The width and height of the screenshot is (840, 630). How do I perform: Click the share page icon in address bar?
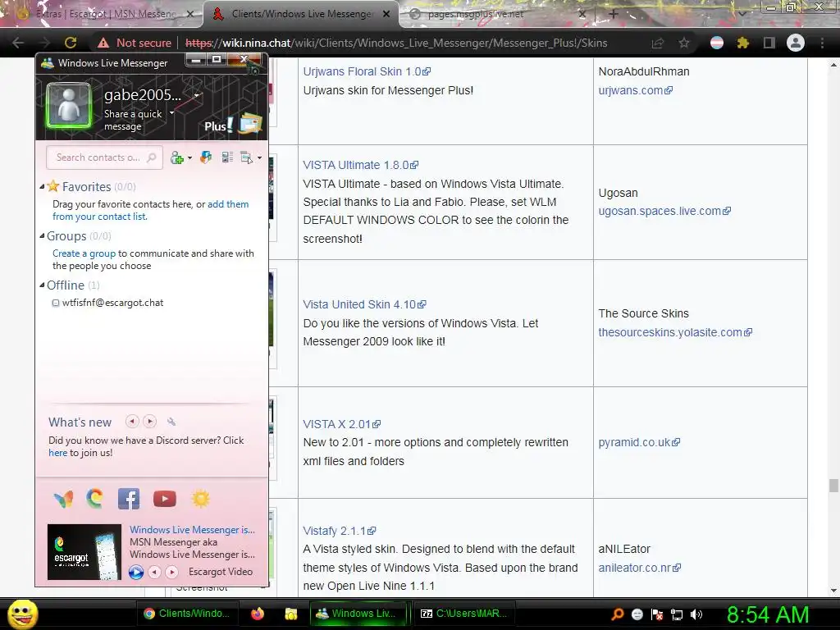[657, 43]
